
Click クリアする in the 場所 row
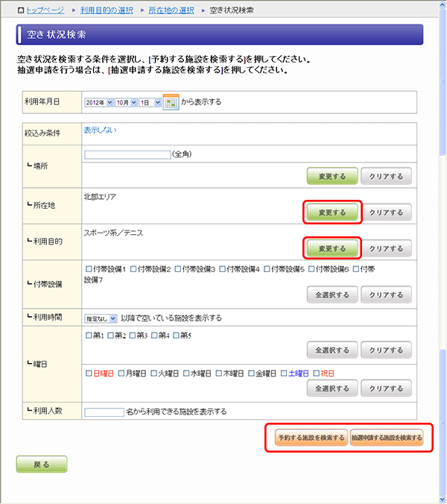tap(386, 176)
